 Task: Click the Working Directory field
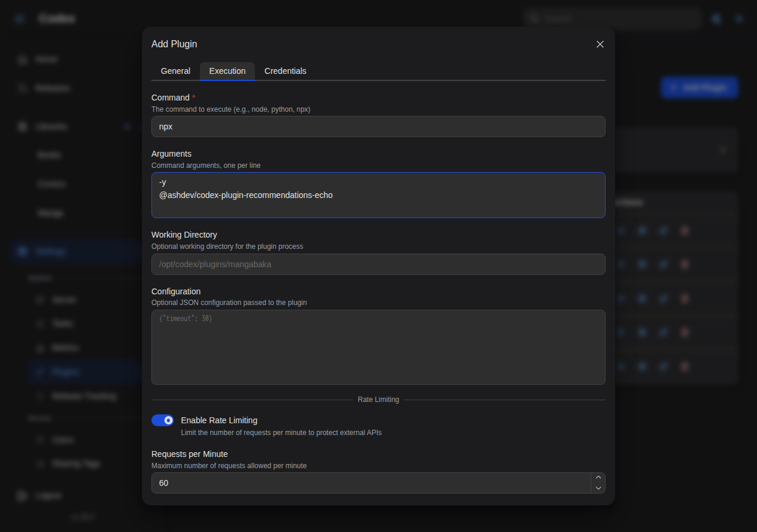378,264
